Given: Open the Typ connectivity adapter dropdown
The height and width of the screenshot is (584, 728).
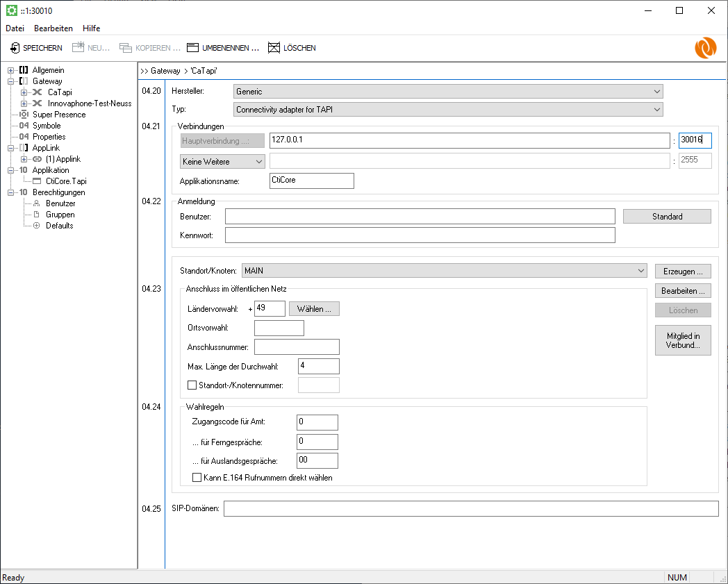Looking at the screenshot, I should click(x=448, y=110).
